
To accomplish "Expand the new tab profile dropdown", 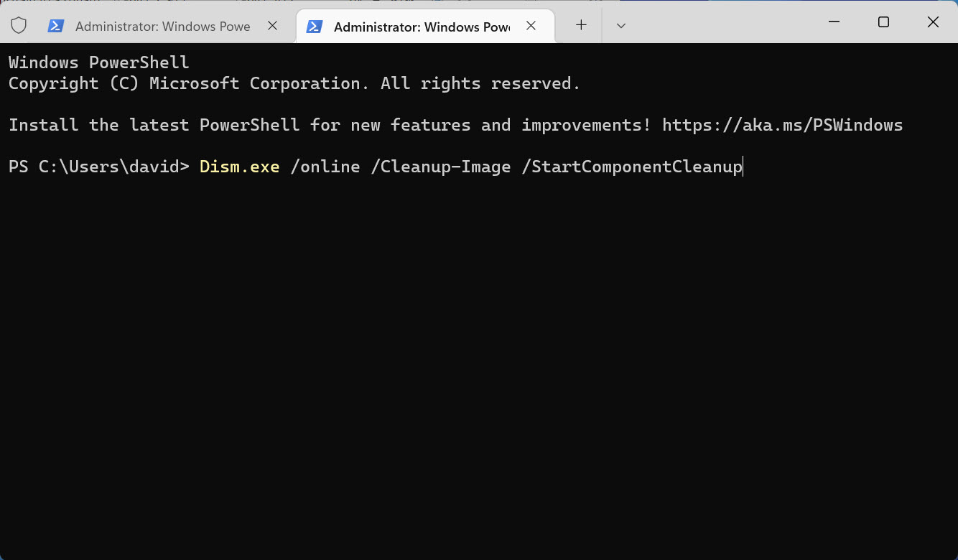I will [621, 26].
